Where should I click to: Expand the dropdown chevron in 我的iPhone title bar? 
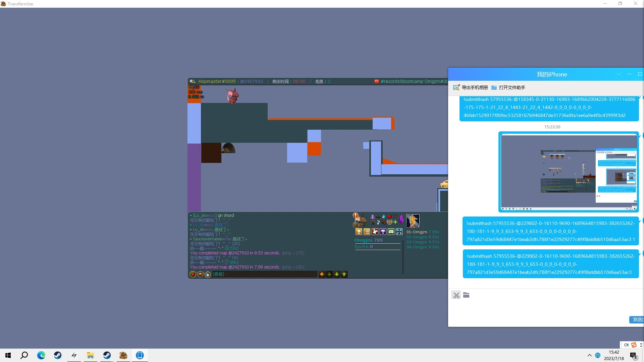[619, 74]
